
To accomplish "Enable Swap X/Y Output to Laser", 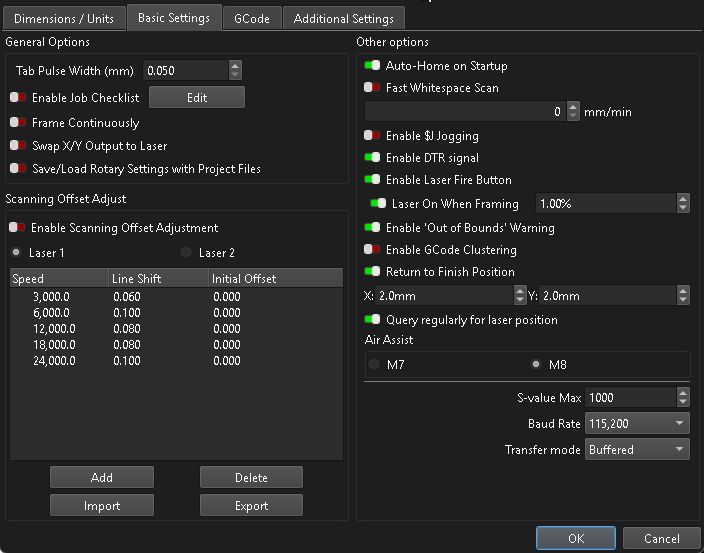I will (x=17, y=146).
